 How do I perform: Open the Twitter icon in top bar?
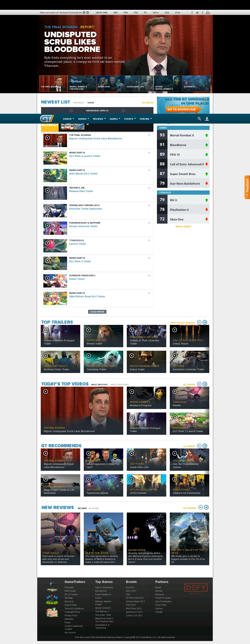(x=197, y=12)
